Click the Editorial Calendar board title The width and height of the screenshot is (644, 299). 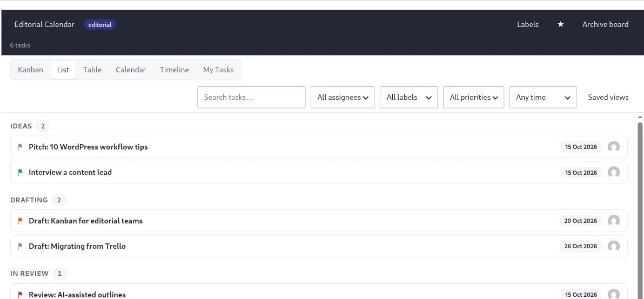click(x=44, y=25)
